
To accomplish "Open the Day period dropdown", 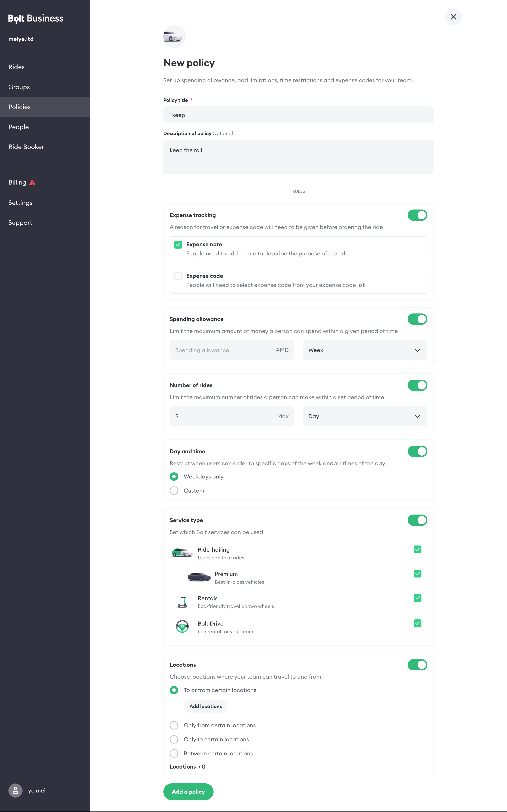I will pyautogui.click(x=365, y=416).
